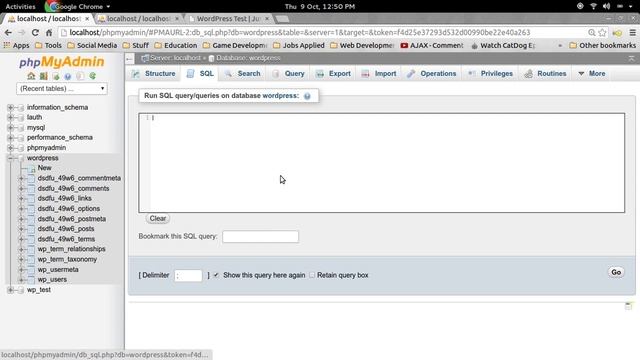Screen dimensions: 640x360
Task: Go to the Export tab
Action: point(333,73)
